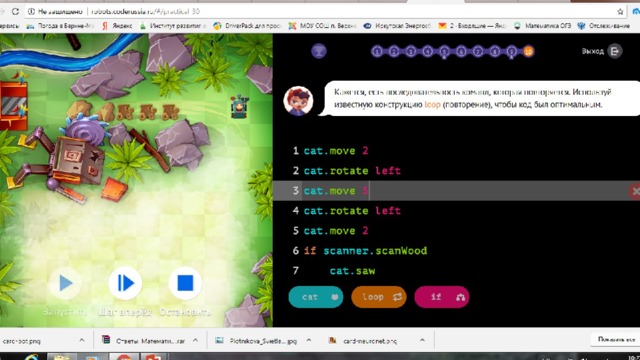Bookmark page with star icon
Screen dimensions: 640x360
click(x=620, y=11)
